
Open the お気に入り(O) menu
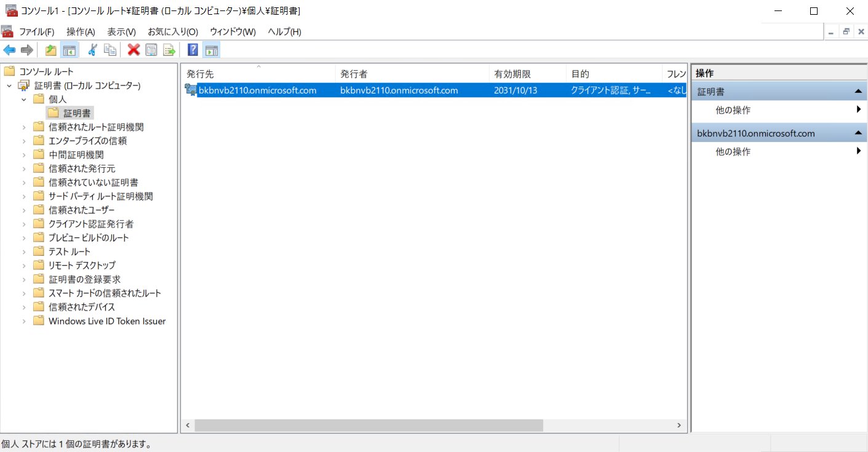pyautogui.click(x=173, y=31)
